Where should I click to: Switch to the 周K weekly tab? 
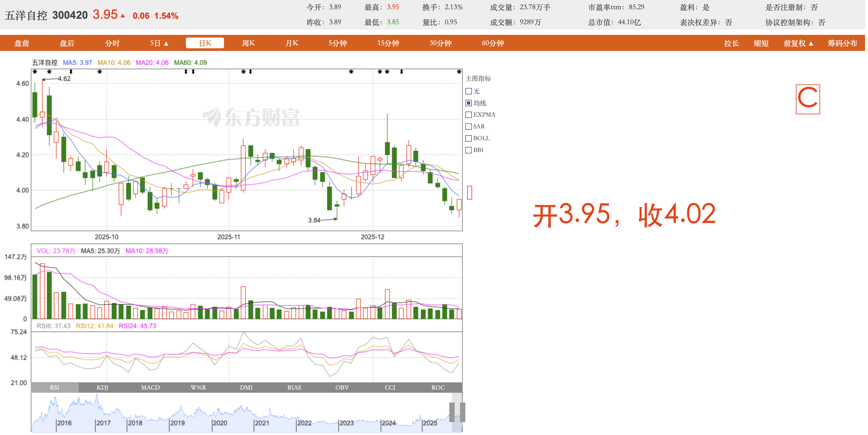click(248, 43)
